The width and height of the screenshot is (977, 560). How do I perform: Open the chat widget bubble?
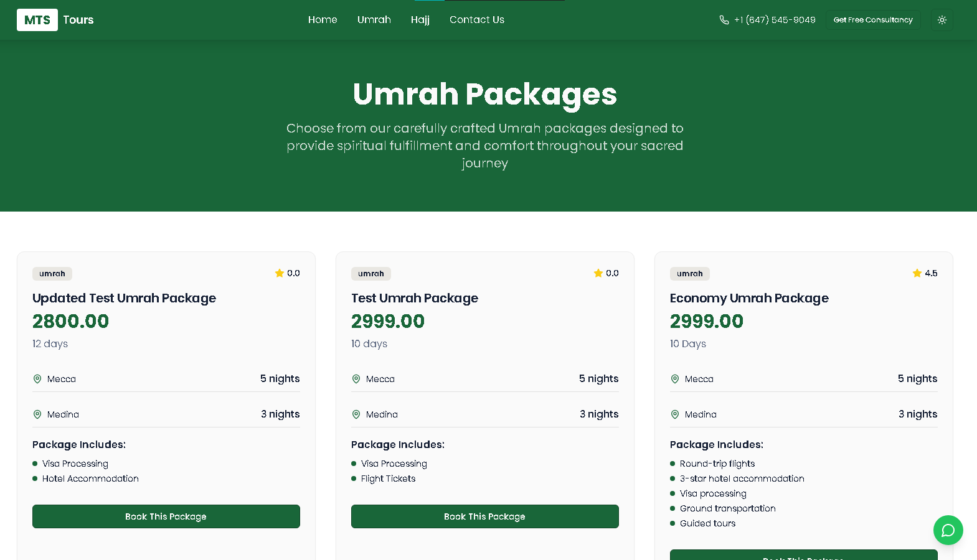[x=948, y=530]
